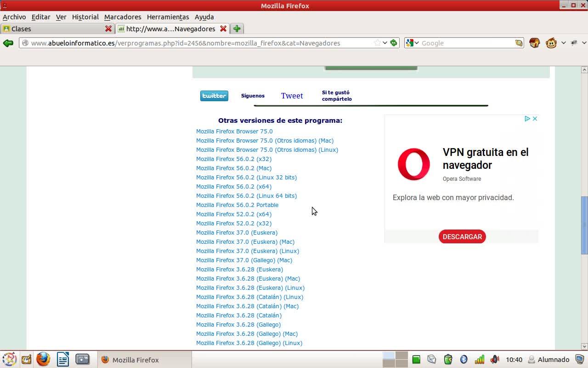Viewport: 588px width, 368px height.
Task: Open Firefox Browser 75.0 (Otros idiomas) (Linux) link
Action: pyautogui.click(x=267, y=149)
